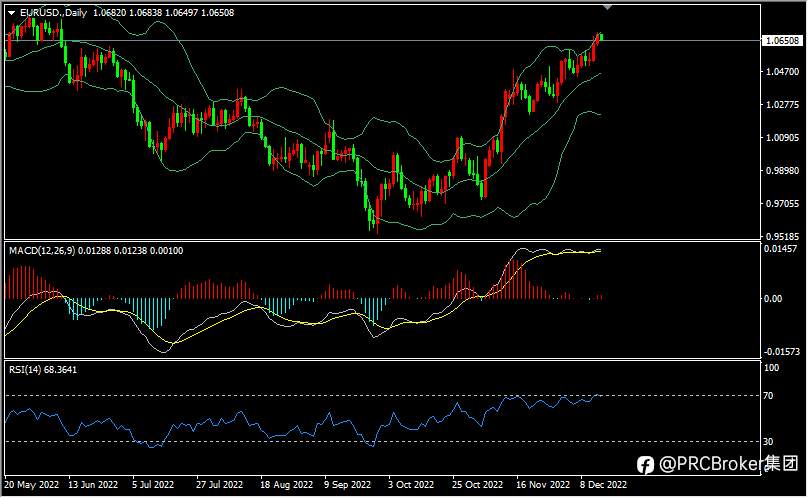808x498 pixels.
Task: Click RSI oversold level label 30
Action: 768,442
